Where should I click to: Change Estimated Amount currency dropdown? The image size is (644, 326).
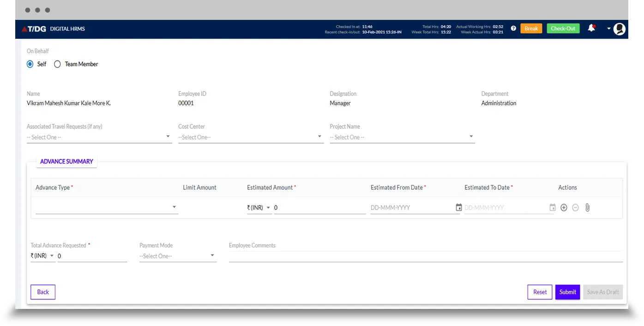pyautogui.click(x=259, y=208)
